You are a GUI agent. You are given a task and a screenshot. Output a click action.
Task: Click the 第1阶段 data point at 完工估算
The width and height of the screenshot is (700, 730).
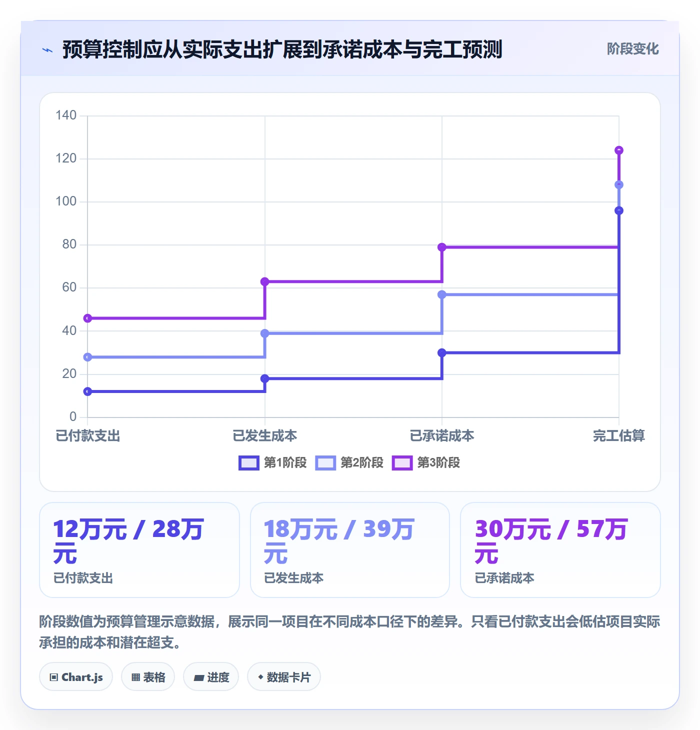pos(619,210)
